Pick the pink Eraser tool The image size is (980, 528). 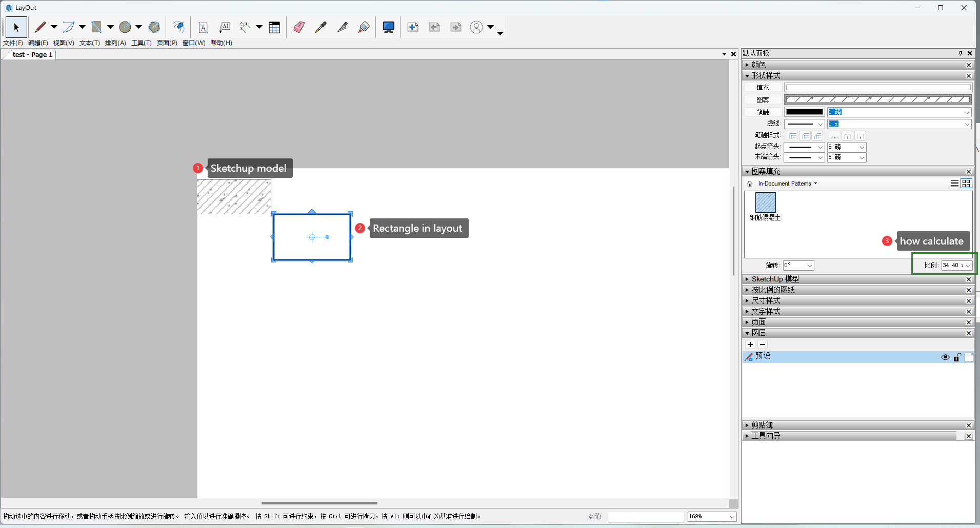pyautogui.click(x=299, y=27)
